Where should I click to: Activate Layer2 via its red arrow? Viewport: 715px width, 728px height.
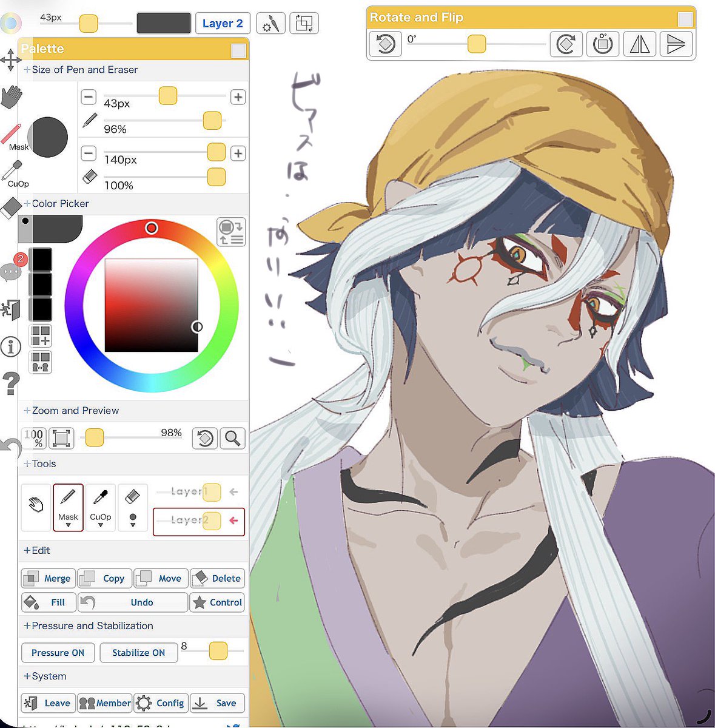coord(233,521)
